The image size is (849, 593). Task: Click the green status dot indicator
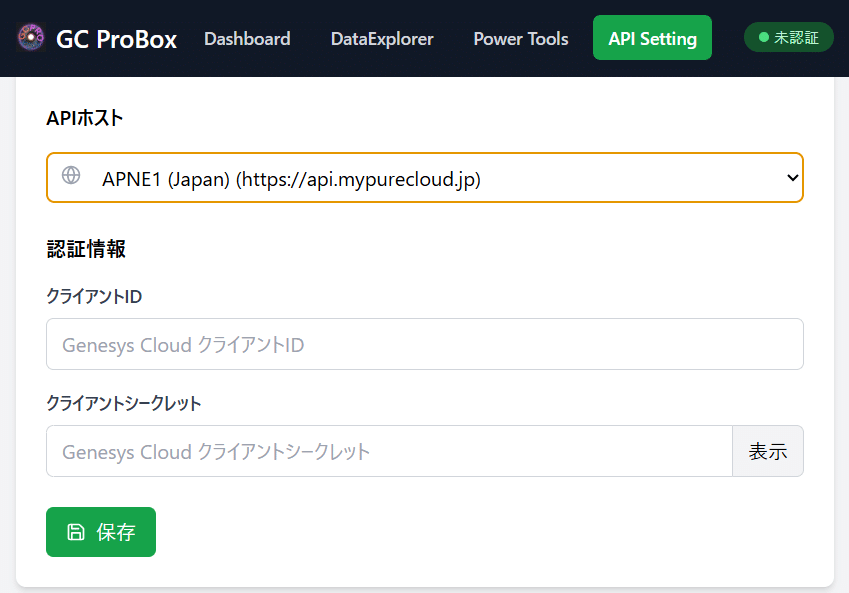[x=764, y=38]
